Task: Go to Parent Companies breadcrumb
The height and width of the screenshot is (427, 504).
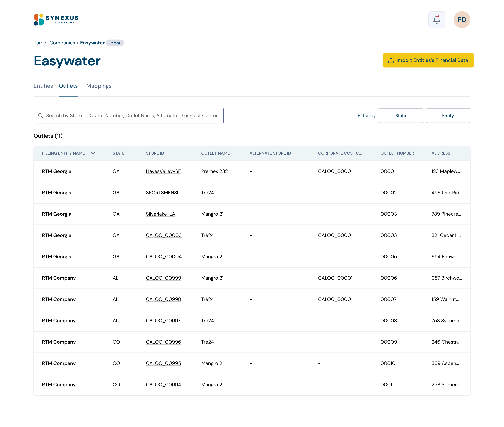Action: pos(54,43)
